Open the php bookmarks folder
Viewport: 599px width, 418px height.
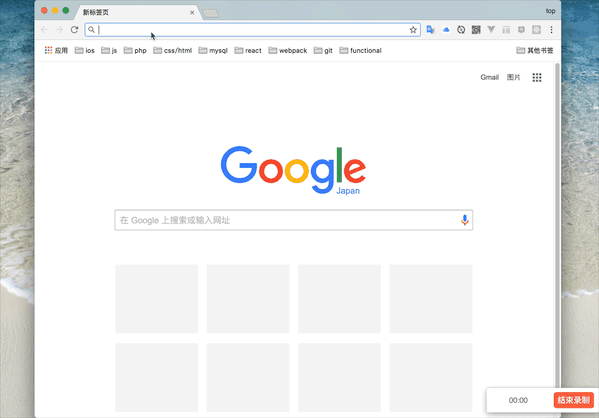point(135,50)
